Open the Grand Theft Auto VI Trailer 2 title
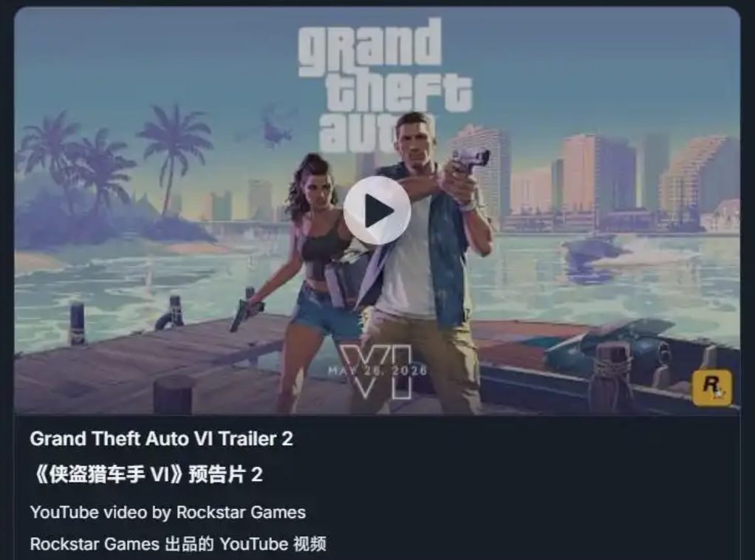 (x=161, y=439)
